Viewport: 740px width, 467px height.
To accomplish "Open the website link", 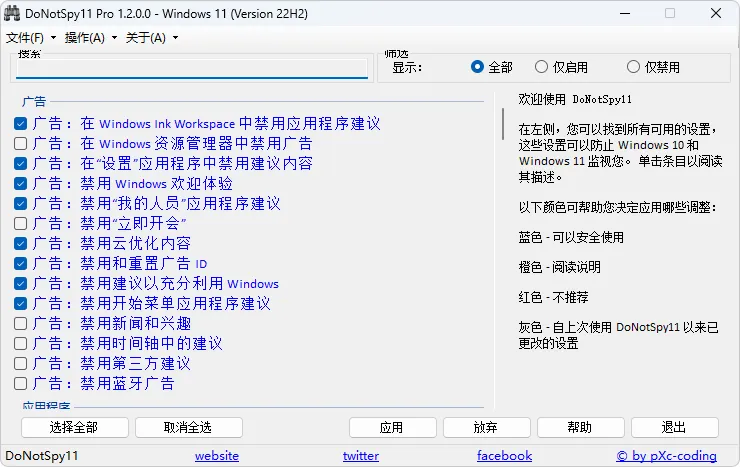I will pyautogui.click(x=217, y=456).
